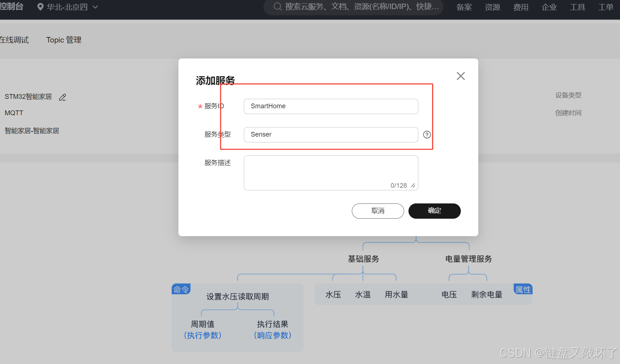Viewport: 620px width, 364px height.
Task: Click the pencil edit icon beside STM32智能家居
Action: [x=62, y=97]
